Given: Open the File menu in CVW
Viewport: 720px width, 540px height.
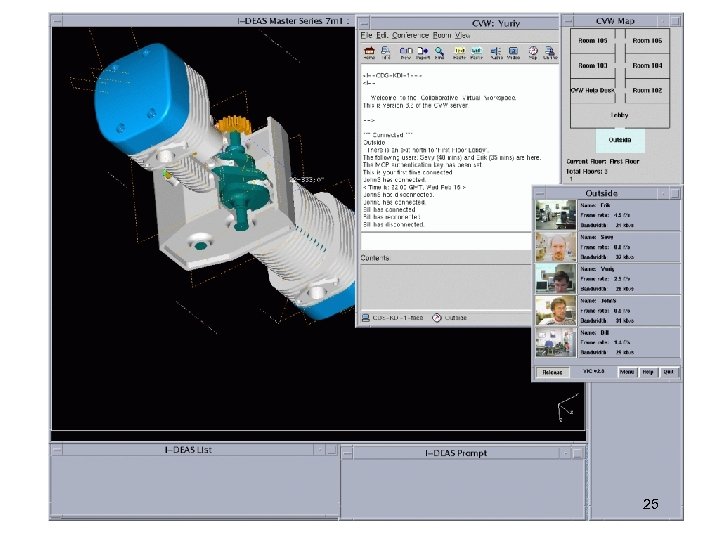Looking at the screenshot, I should [366, 35].
